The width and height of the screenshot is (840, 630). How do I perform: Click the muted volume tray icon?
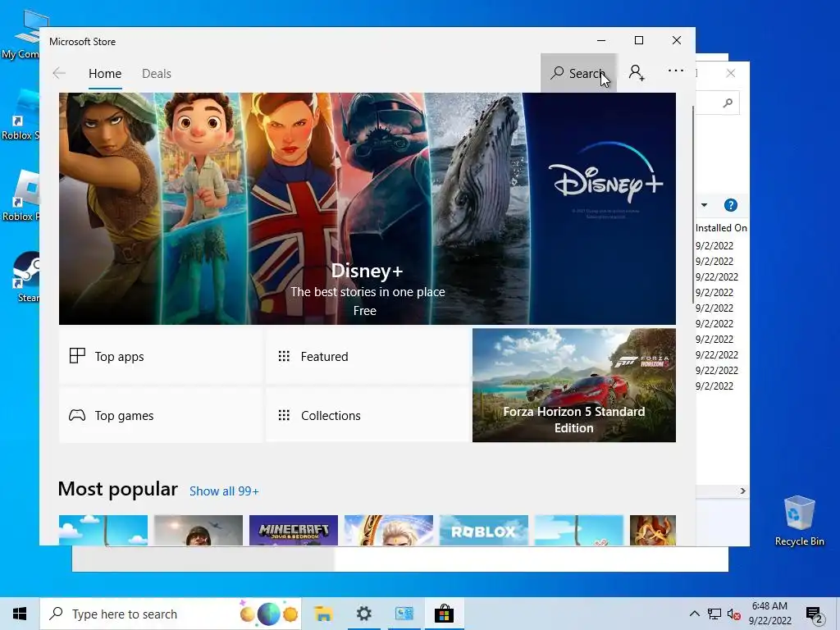(734, 614)
